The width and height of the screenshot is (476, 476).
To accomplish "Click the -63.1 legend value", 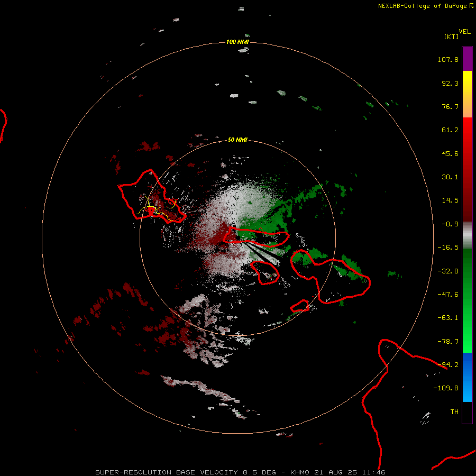I will [x=448, y=318].
